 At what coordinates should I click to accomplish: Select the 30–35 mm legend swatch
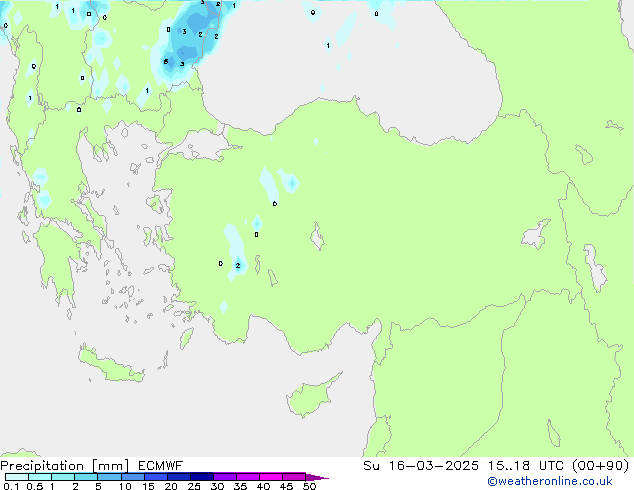pyautogui.click(x=225, y=477)
